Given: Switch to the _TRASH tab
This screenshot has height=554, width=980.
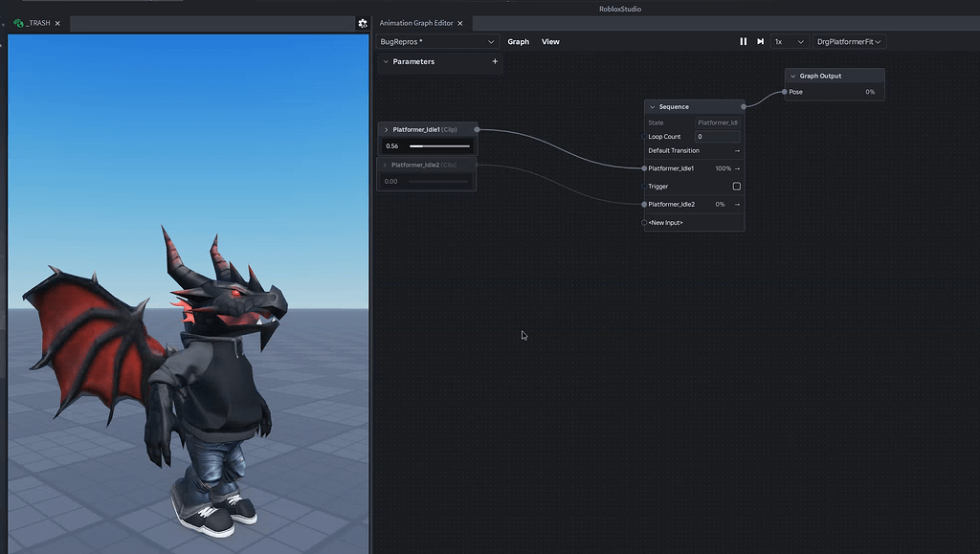Looking at the screenshot, I should coord(38,23).
